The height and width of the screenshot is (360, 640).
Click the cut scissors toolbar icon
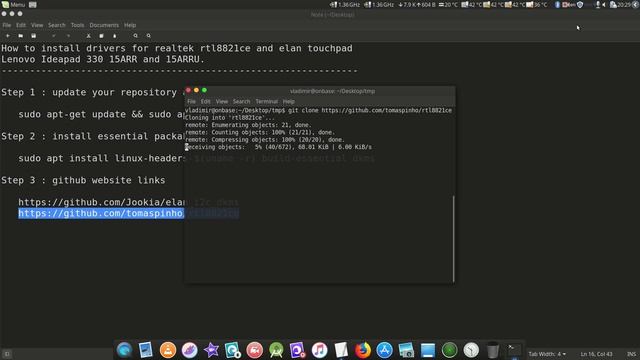(88, 36)
